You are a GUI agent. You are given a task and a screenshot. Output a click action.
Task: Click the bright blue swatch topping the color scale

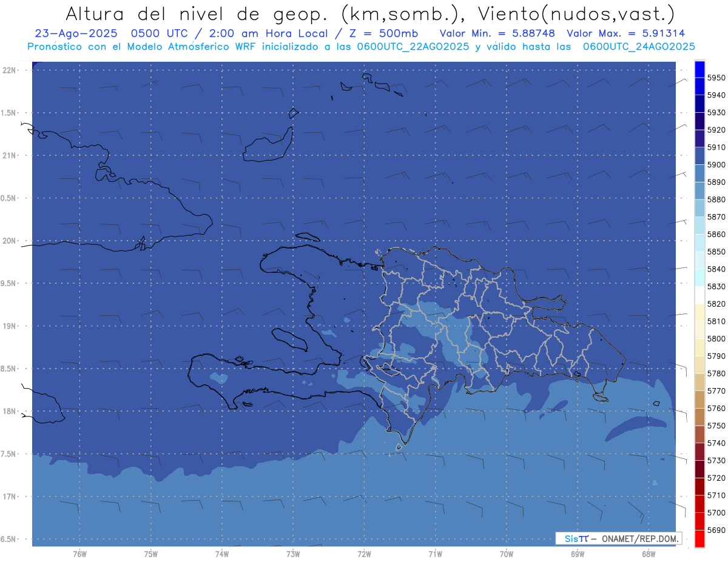[699, 69]
